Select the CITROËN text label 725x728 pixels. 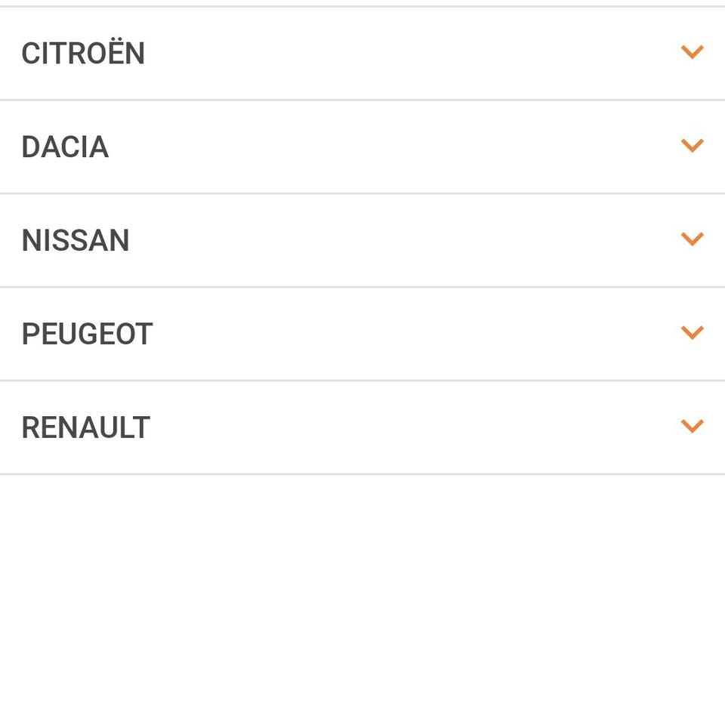(83, 54)
